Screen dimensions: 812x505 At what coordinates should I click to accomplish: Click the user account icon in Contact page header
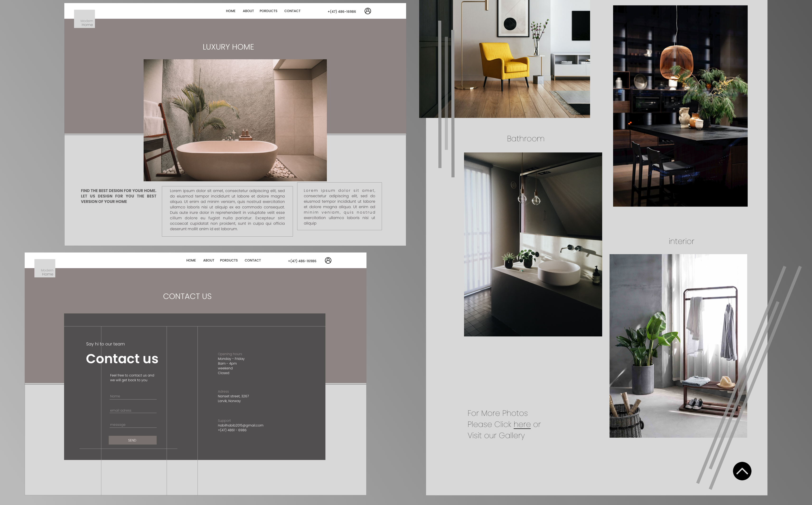tap(328, 261)
